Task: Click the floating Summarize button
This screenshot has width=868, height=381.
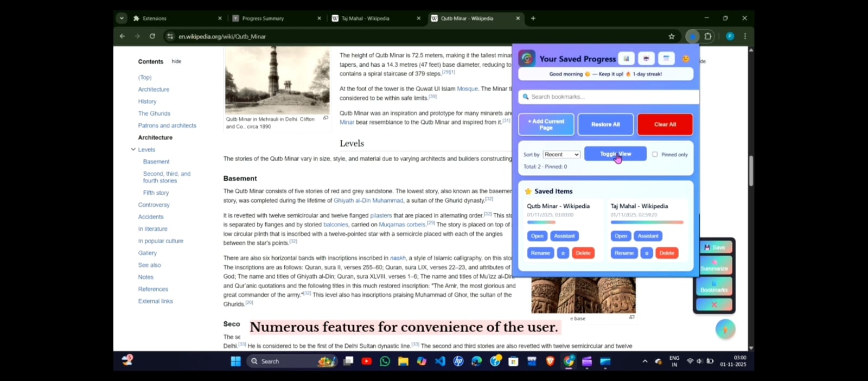Action: tap(714, 265)
